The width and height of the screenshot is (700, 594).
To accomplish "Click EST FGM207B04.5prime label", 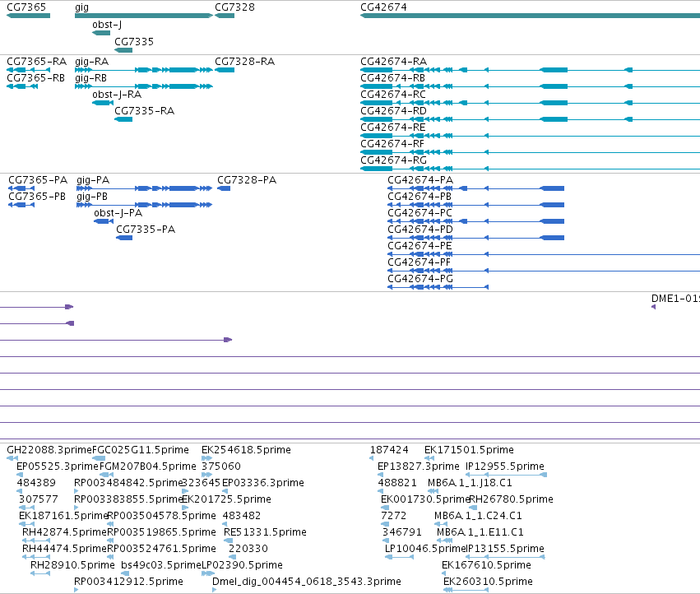I will 148,466.
